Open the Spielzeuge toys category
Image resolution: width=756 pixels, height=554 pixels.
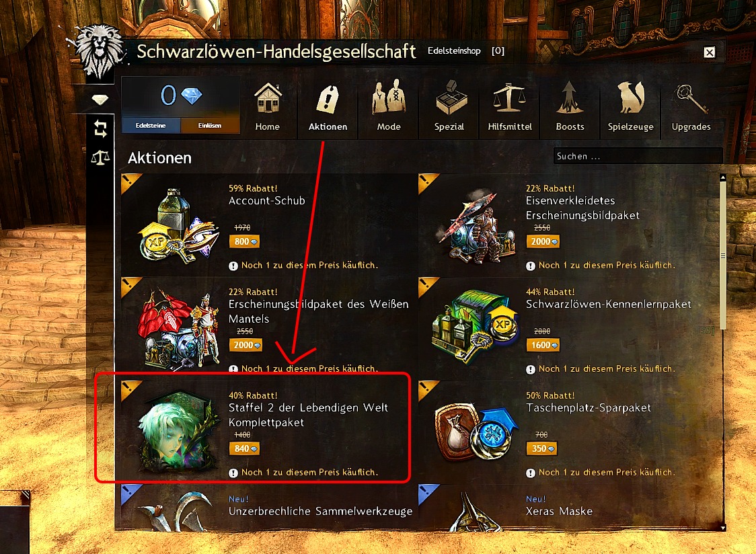[631, 107]
